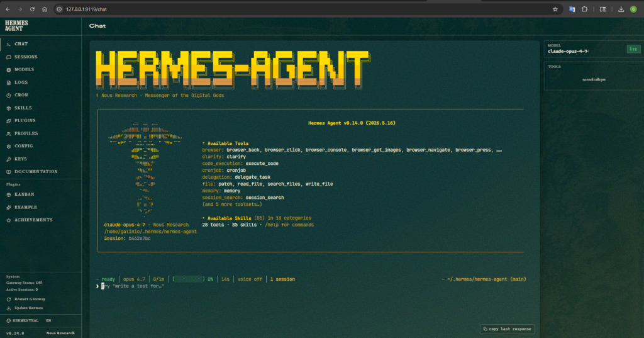Viewport: 644px width, 338px height.
Task: Open the green browser profile avatar
Action: coord(633,9)
